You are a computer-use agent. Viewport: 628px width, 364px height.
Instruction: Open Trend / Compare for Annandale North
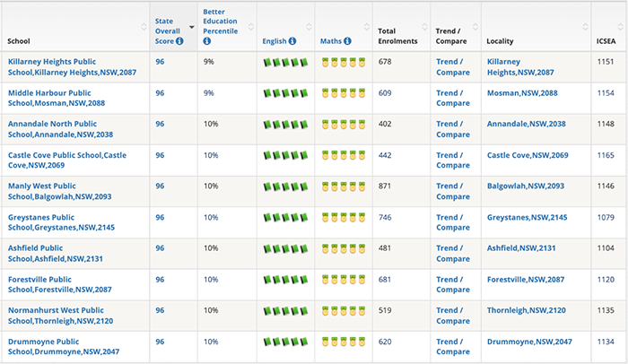point(453,129)
